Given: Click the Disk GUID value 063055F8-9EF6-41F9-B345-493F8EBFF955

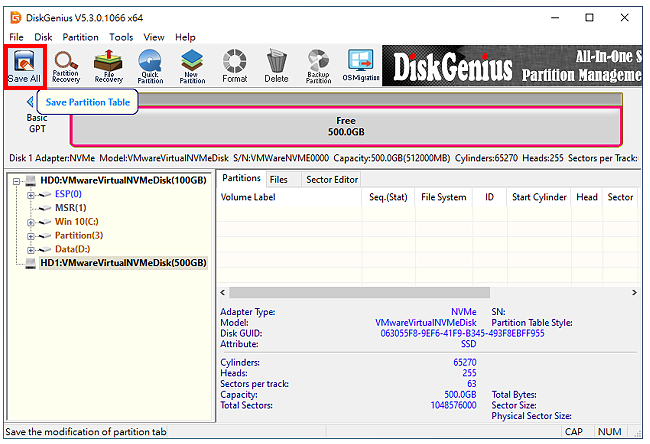Looking at the screenshot, I should pos(463,334).
